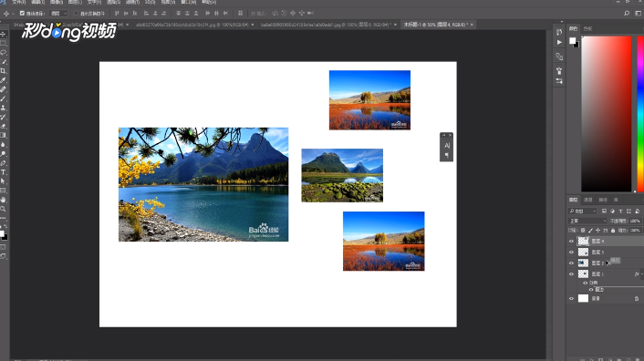Click the lock all padlock icon
Viewport: 644px width, 361px height.
(x=613, y=231)
